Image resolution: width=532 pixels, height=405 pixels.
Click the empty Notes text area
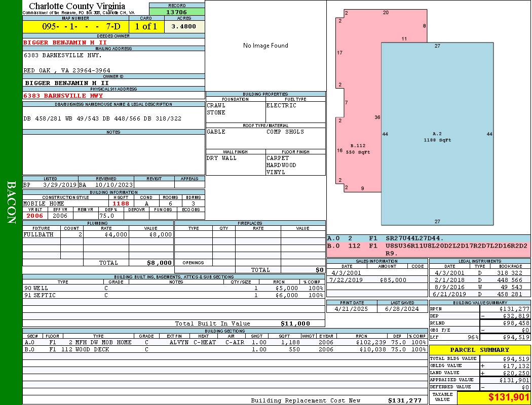tap(113, 154)
